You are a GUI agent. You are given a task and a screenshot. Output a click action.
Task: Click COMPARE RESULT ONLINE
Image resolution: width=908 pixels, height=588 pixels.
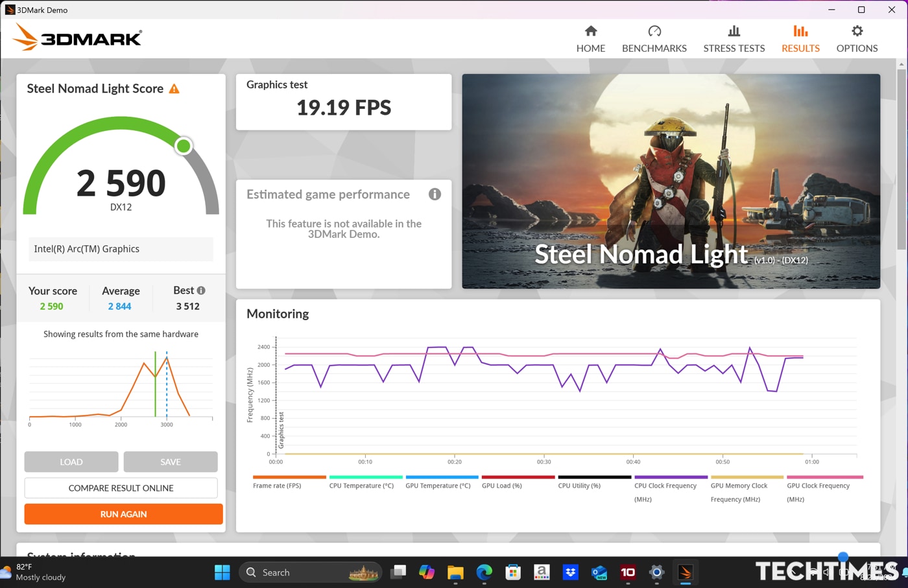tap(121, 488)
